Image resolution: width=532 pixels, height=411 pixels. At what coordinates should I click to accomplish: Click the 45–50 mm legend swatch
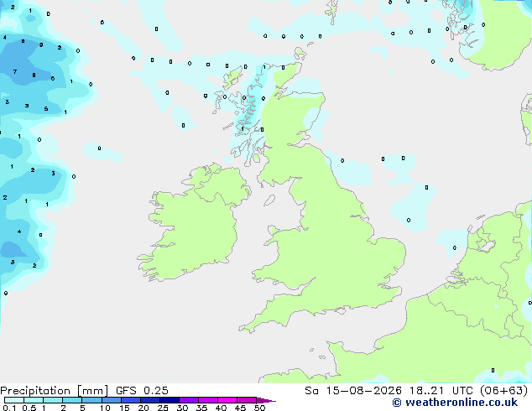[x=247, y=400]
